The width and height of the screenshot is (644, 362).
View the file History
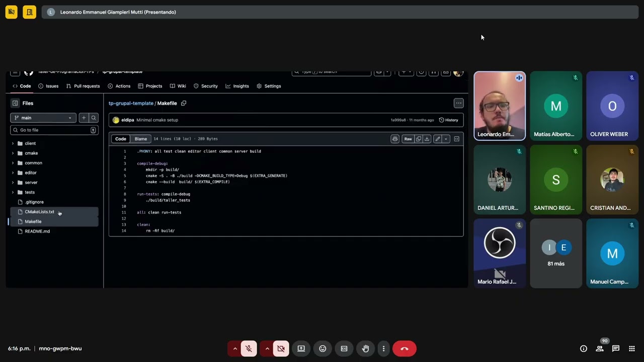(449, 120)
